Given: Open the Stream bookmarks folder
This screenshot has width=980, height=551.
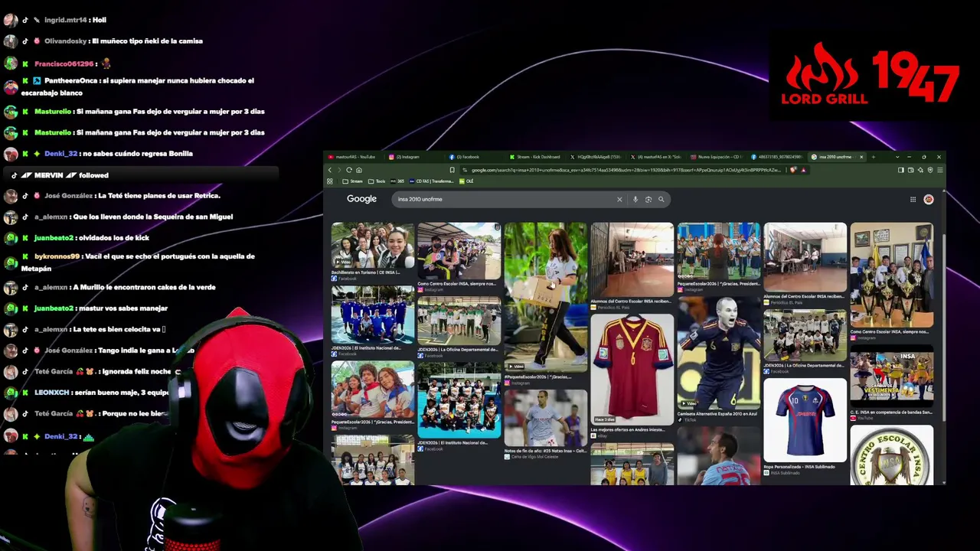Looking at the screenshot, I should (x=353, y=181).
